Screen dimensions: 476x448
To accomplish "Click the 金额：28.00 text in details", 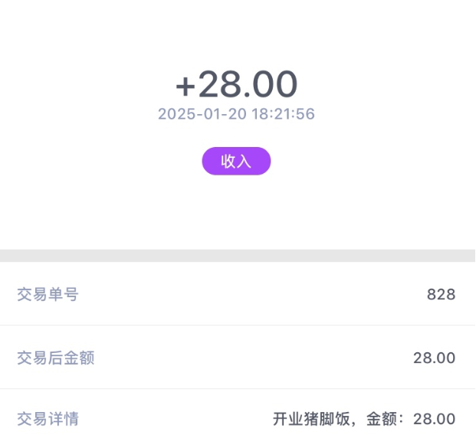I will tap(411, 419).
